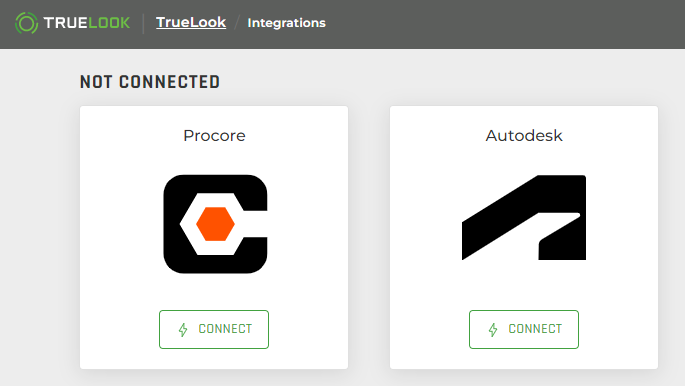
Task: Click the Autodesk card title text
Action: point(524,136)
